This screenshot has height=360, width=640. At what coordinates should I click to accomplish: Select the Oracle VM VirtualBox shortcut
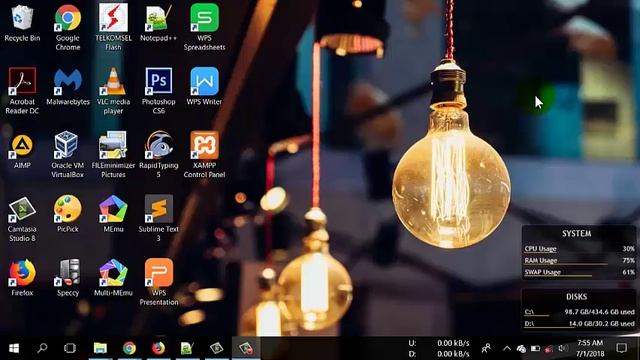68,155
